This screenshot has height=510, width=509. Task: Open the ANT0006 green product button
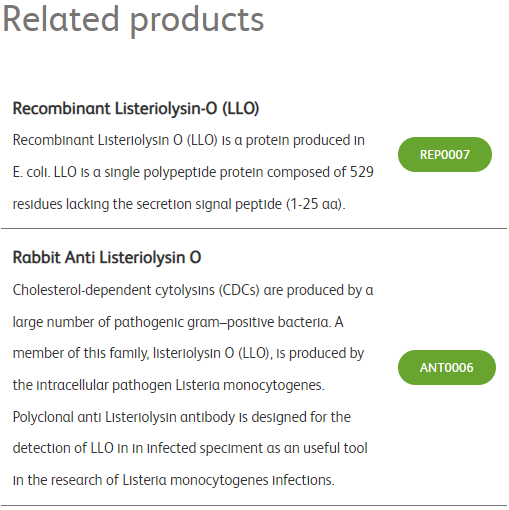(447, 367)
